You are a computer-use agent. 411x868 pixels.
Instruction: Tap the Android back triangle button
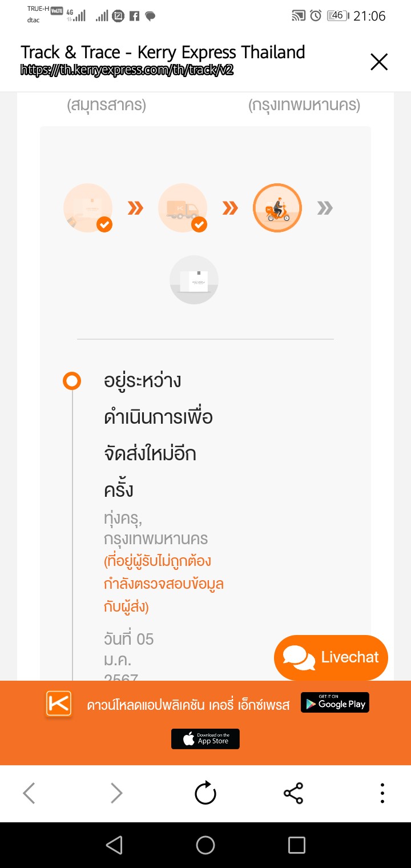click(114, 845)
